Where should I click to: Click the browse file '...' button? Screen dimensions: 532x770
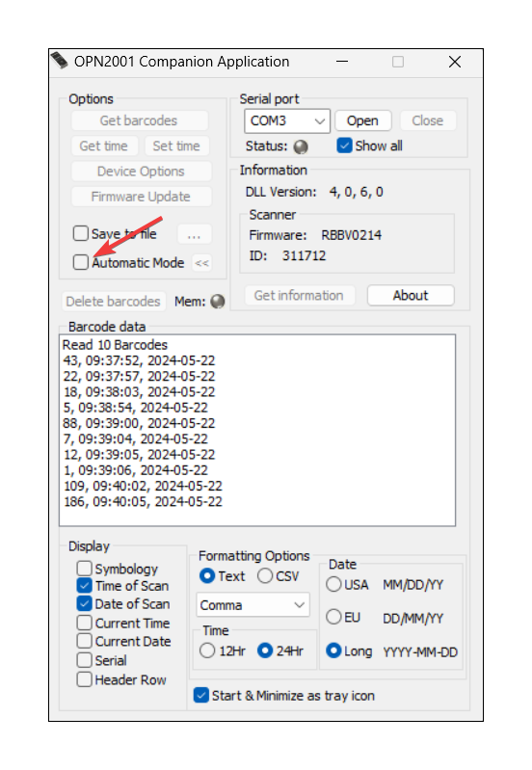[x=195, y=234]
